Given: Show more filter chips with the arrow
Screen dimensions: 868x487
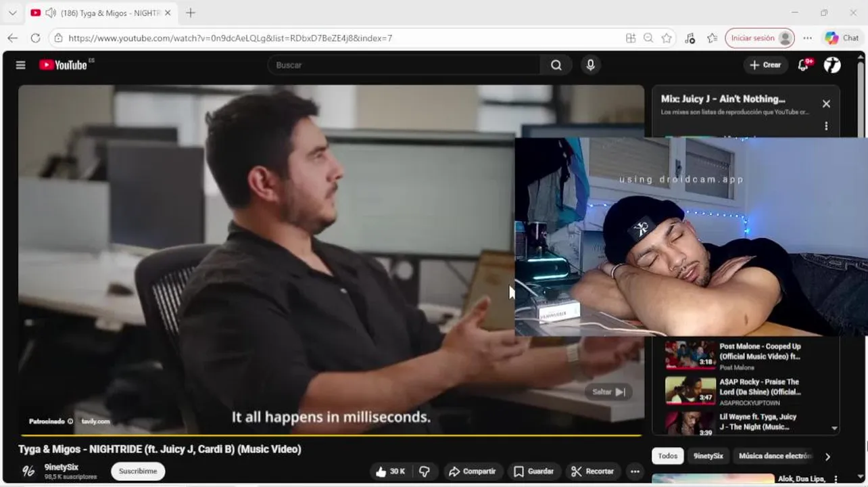Looking at the screenshot, I should click(x=827, y=457).
